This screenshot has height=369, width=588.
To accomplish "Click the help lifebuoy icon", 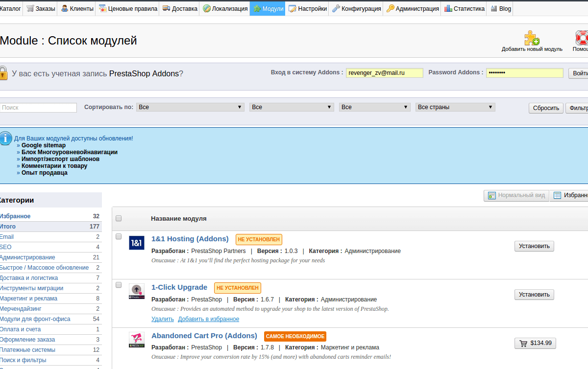I will click(x=582, y=38).
